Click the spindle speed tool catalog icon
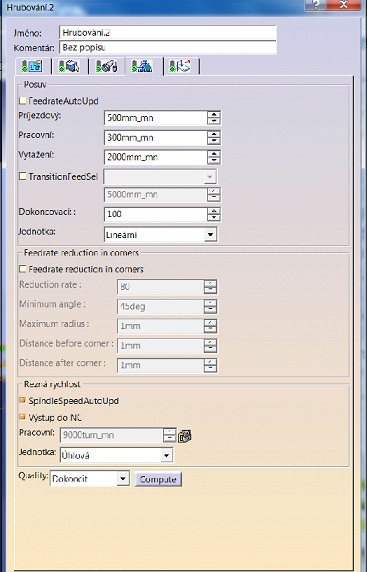Viewport: 367px width, 572px height. [185, 436]
